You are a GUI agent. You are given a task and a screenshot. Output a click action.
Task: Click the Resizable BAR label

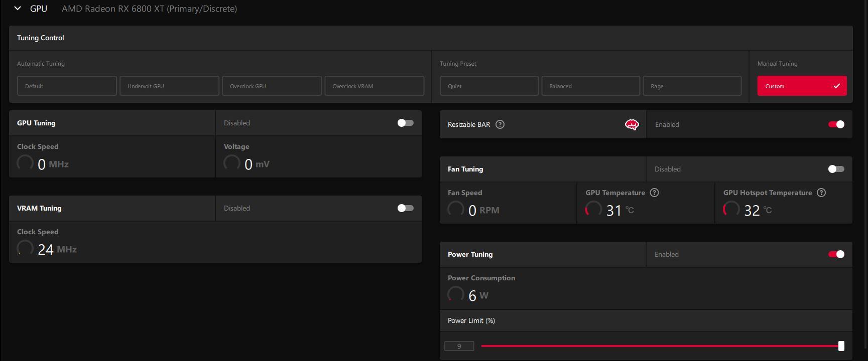point(469,124)
